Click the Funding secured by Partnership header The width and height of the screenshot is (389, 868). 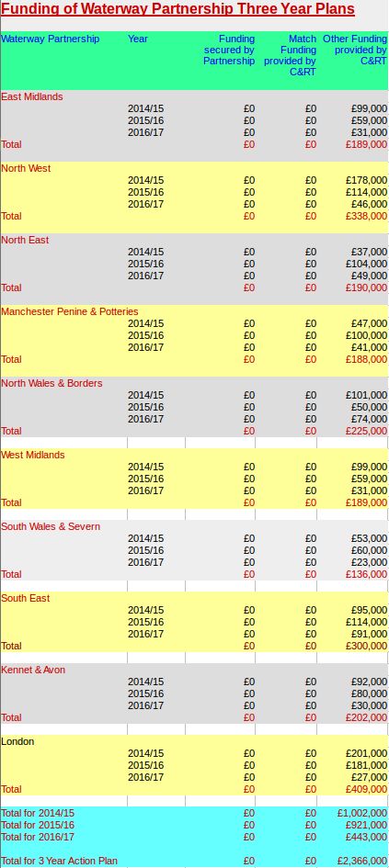coord(229,50)
